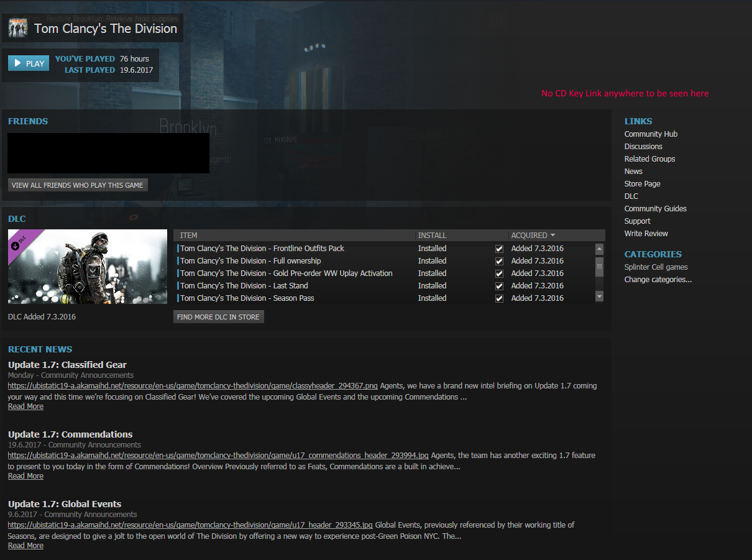Click Change categories... link
752x560 pixels.
[x=658, y=280]
